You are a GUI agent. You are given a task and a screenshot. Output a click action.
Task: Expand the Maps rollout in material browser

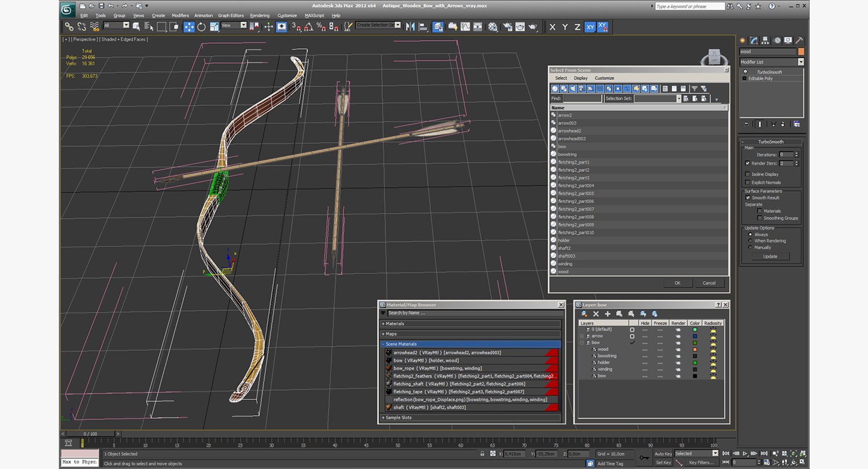pos(471,334)
